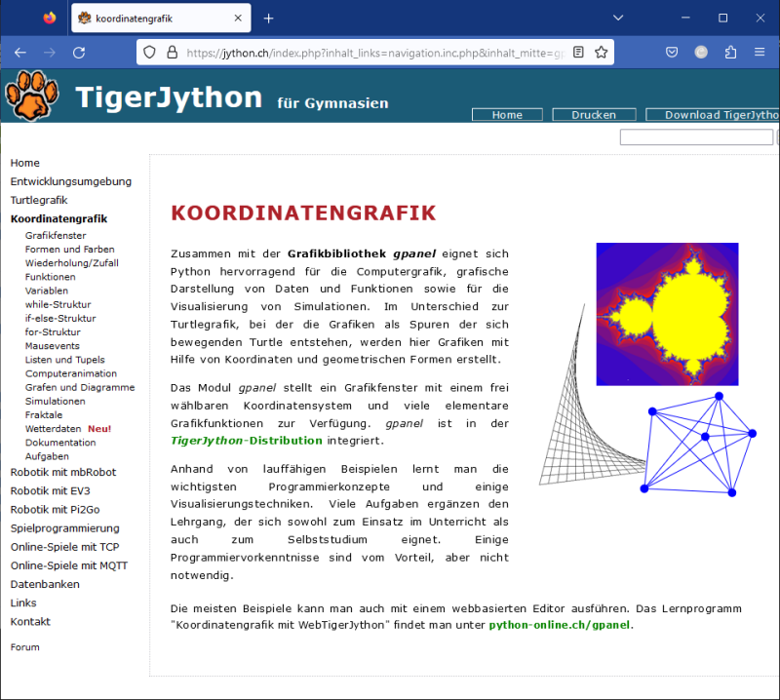Open if-else-Struktur subpage
Viewport: 780px width, 700px height.
point(60,319)
